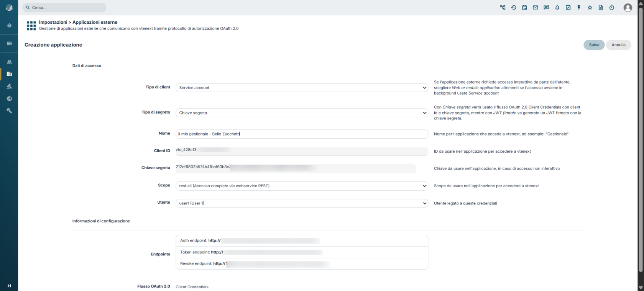Focus the Nome input field
Image resolution: width=644 pixels, height=291 pixels.
[x=302, y=134]
